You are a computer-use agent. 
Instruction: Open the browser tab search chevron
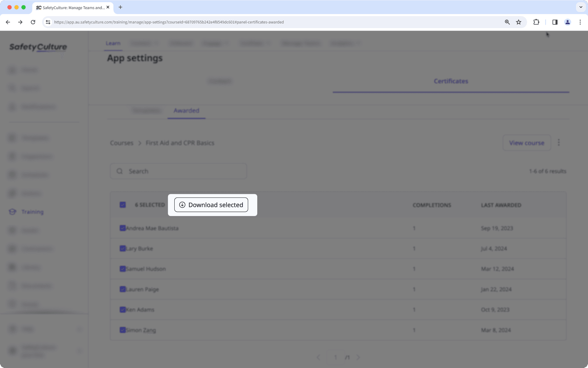point(581,7)
